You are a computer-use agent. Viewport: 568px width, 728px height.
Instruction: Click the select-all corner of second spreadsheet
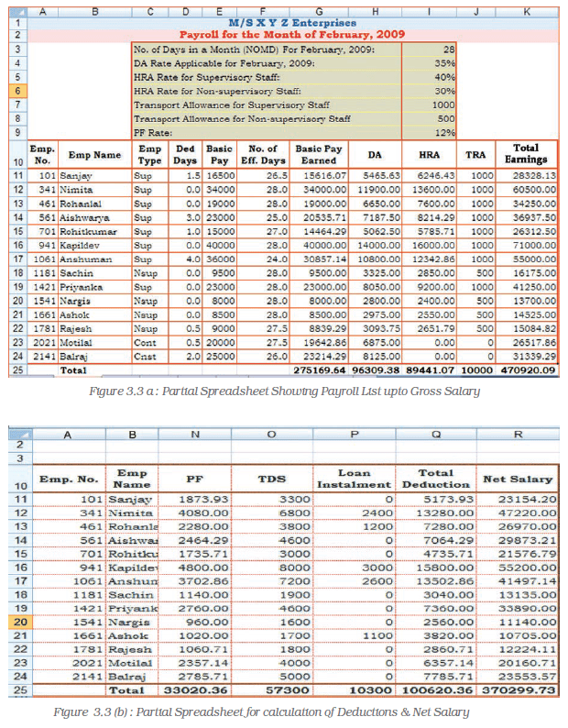pos(21,435)
